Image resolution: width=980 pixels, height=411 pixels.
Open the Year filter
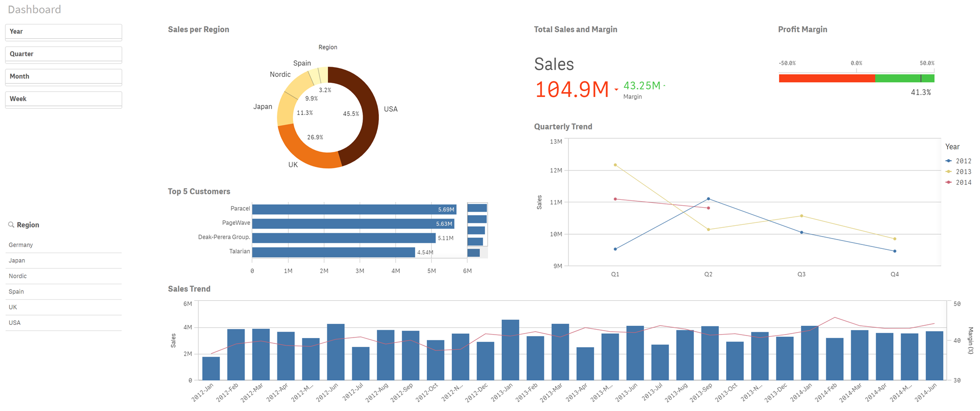pyautogui.click(x=63, y=31)
